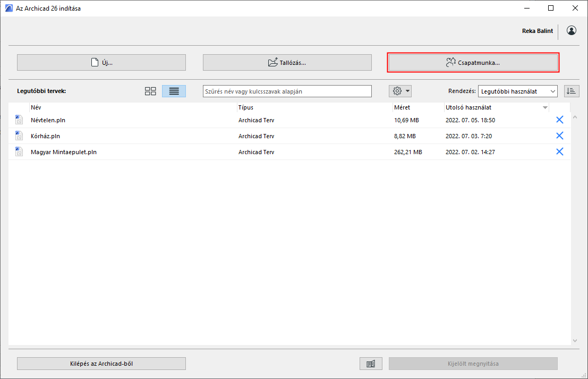The width and height of the screenshot is (588, 379).
Task: Remove Névtelen.pln from recent list
Action: [x=559, y=120]
